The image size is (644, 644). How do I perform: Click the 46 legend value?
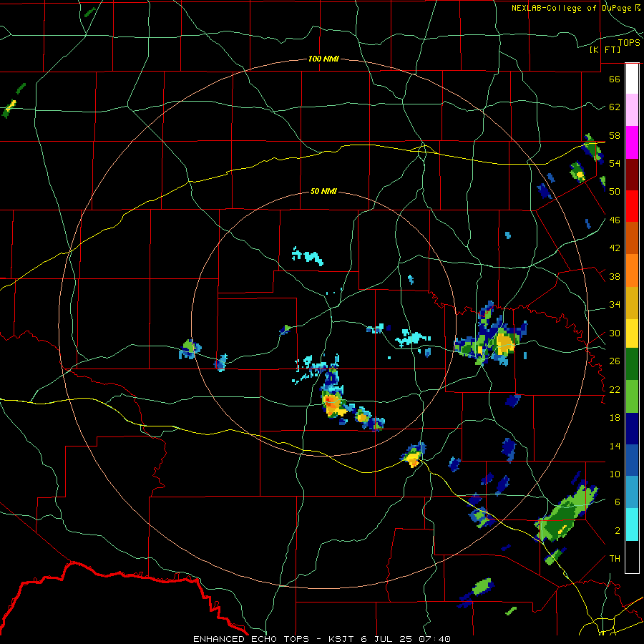coord(615,220)
